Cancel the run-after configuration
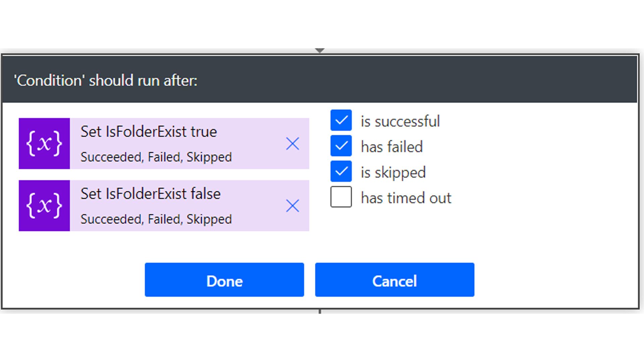This screenshot has height=362, width=644. pos(395,280)
